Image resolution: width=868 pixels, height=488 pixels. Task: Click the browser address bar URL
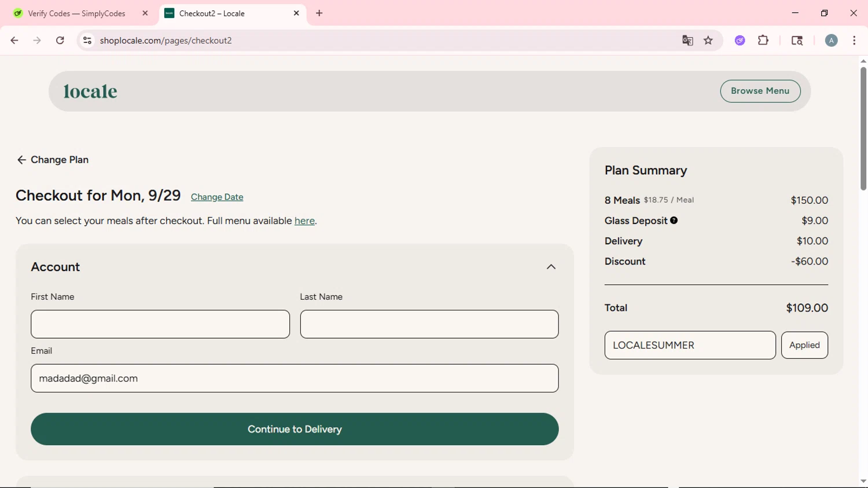coord(165,41)
